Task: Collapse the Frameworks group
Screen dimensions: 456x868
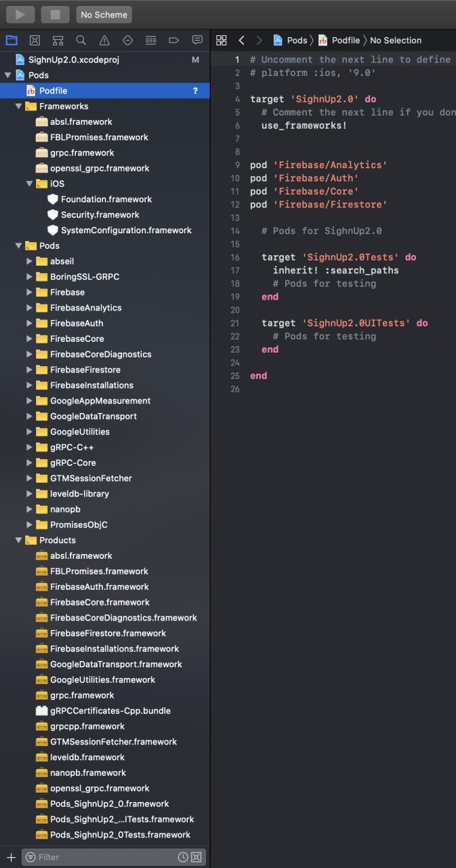Action: click(18, 106)
